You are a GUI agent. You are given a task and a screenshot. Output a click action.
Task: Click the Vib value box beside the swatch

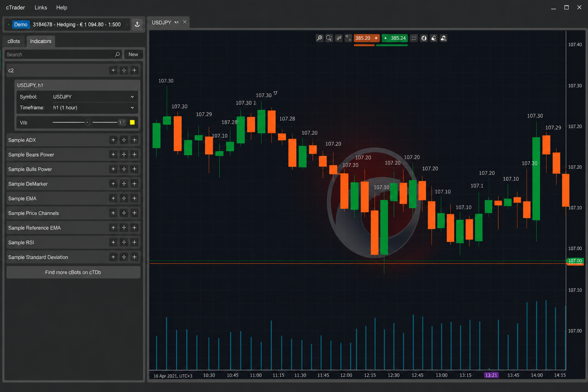[x=122, y=122]
